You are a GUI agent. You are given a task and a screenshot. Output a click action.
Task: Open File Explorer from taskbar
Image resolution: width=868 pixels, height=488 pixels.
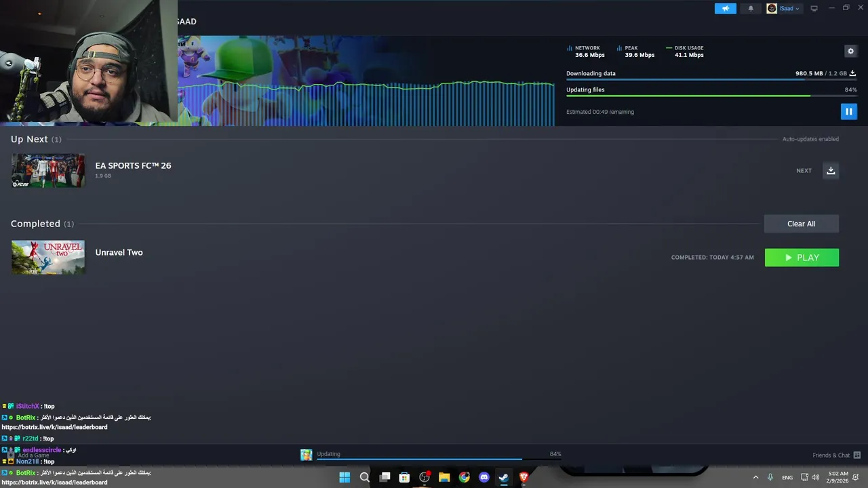click(x=444, y=477)
